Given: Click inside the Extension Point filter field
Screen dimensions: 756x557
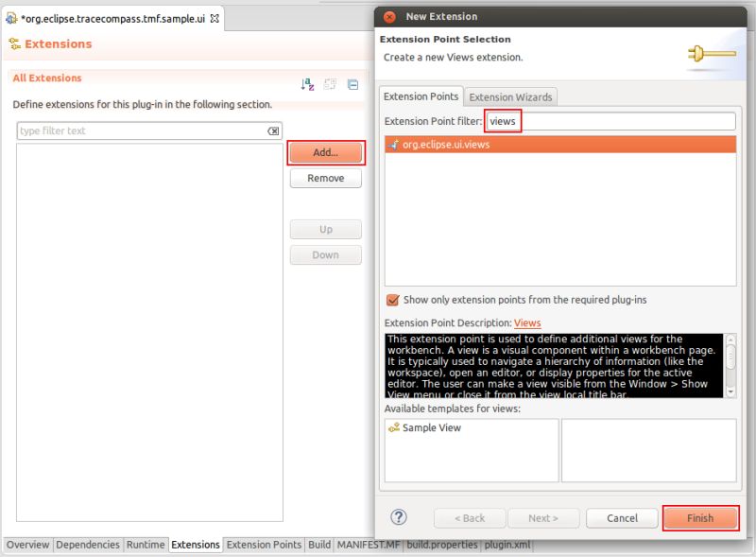Looking at the screenshot, I should click(567, 121).
